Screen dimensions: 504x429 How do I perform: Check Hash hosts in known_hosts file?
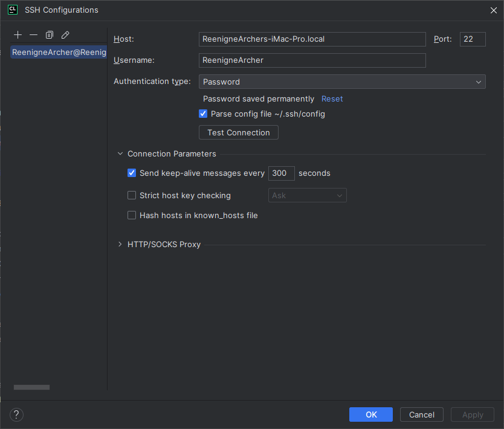click(x=132, y=215)
